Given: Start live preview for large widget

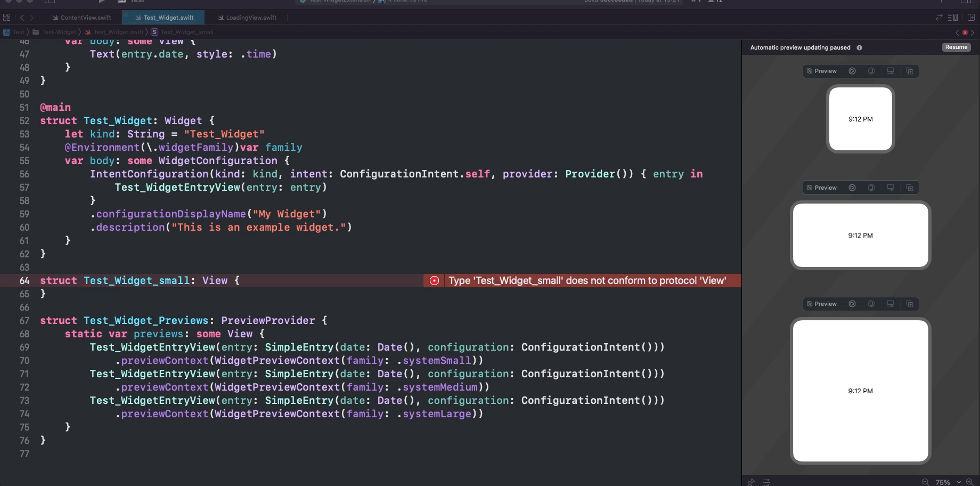Looking at the screenshot, I should click(852, 304).
